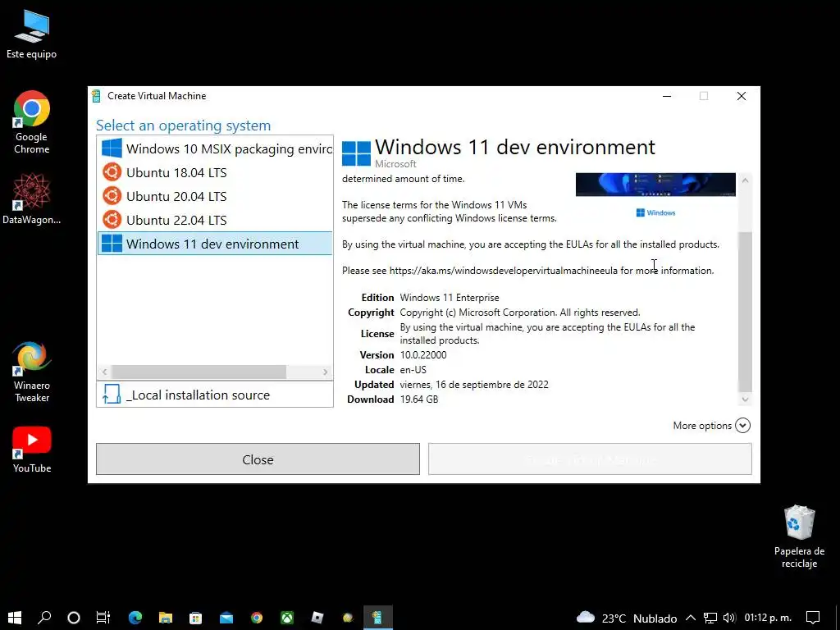Click the Ubuntu 20.04 logo icon
The height and width of the screenshot is (630, 840).
112,195
